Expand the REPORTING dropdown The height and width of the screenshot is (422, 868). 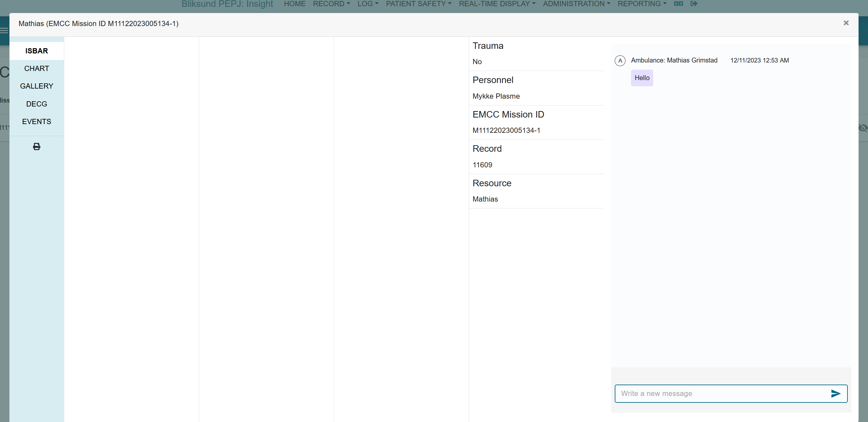642,4
